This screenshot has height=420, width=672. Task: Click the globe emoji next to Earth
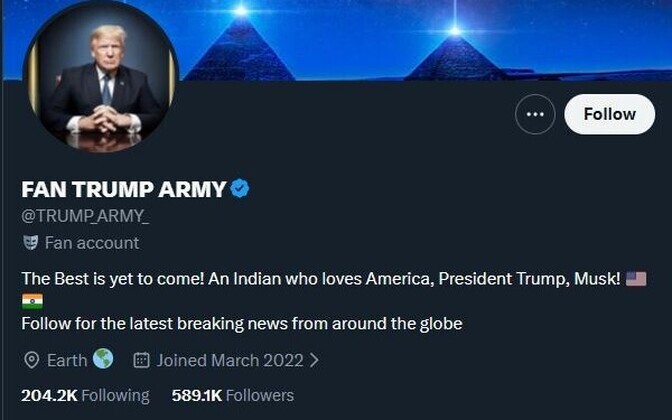[103, 359]
